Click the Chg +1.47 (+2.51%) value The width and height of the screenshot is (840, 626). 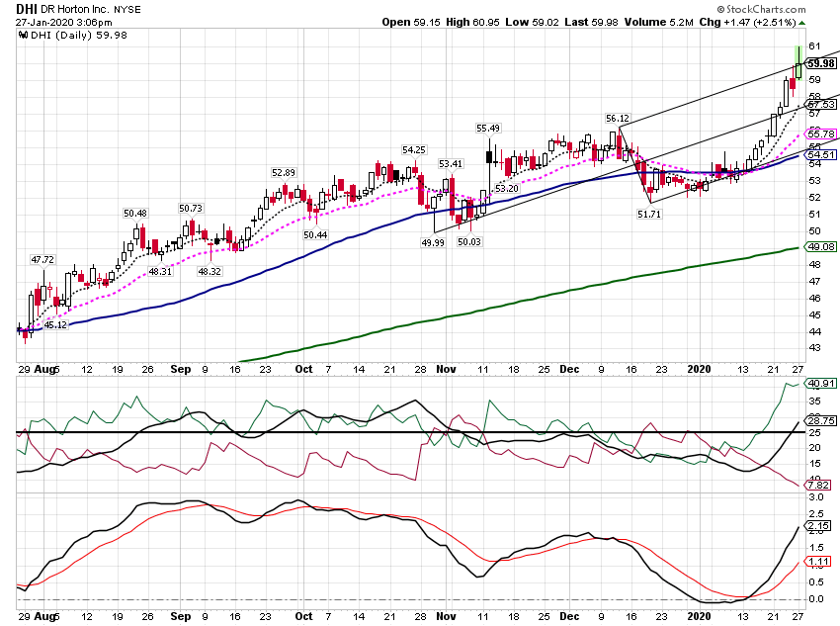click(747, 22)
